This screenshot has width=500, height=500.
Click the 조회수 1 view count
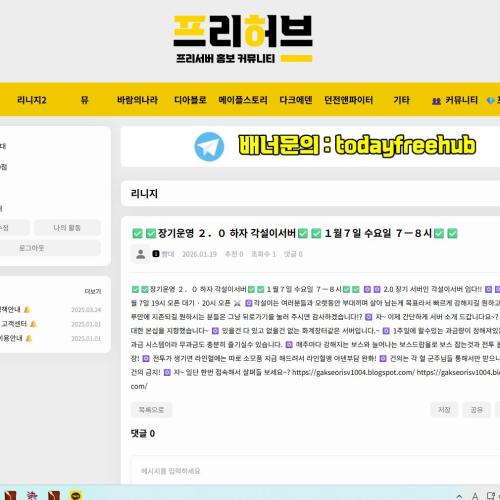(263, 254)
